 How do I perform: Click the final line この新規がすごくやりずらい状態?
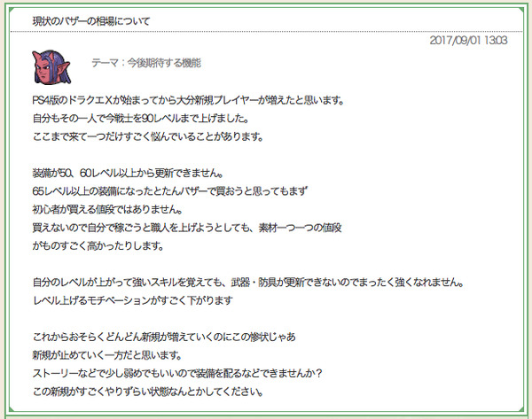(x=148, y=392)
